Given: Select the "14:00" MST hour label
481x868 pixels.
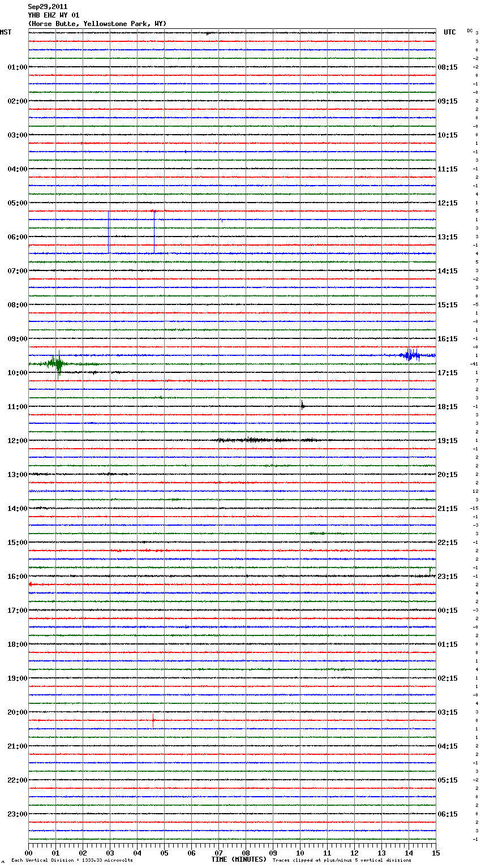Looking at the screenshot, I should point(18,509).
